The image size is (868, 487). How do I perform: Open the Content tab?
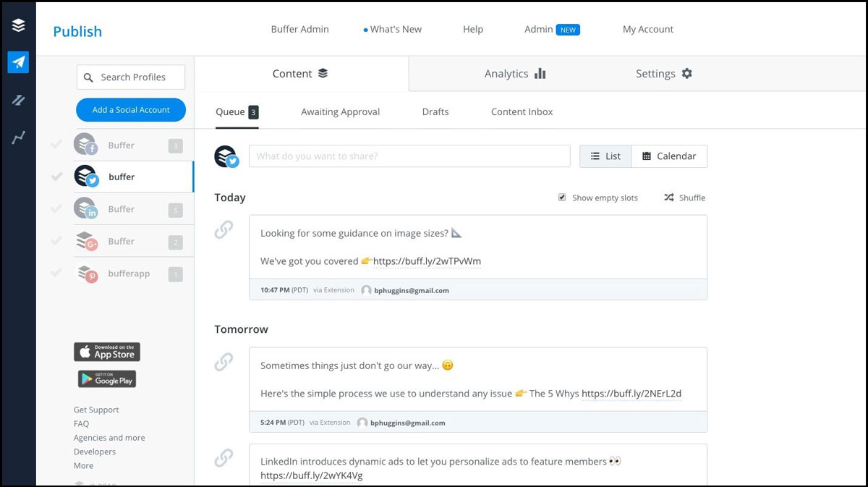[x=301, y=74]
